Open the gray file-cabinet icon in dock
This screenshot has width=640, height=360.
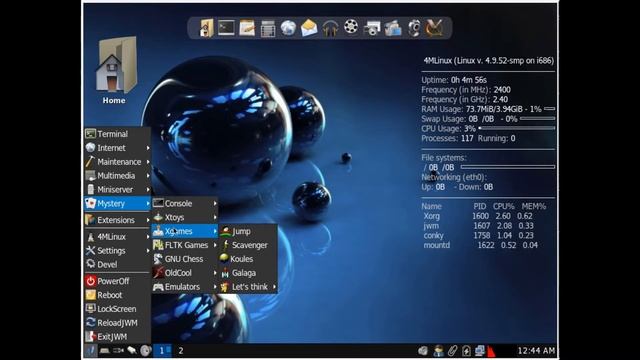[268, 28]
